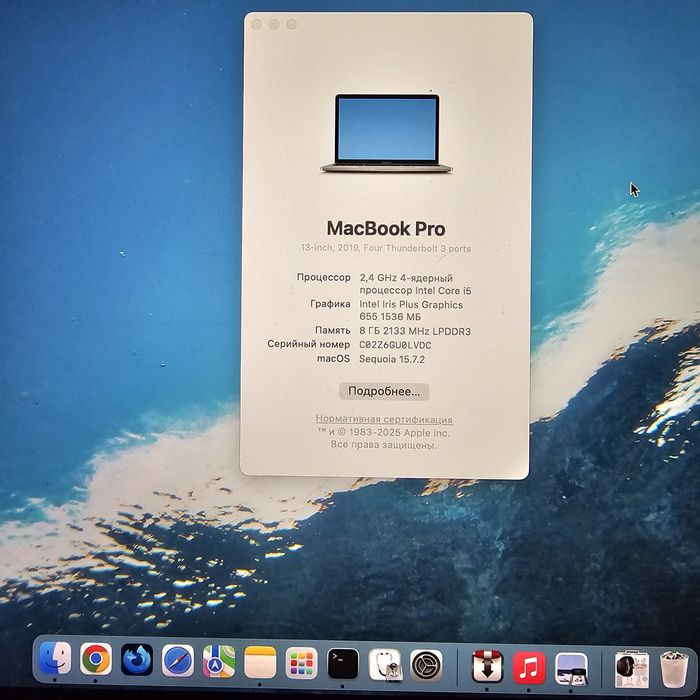Screen dimensions: 700x700
Task: Open Disk Utility stethoscope icon in the Dock
Action: [x=385, y=664]
